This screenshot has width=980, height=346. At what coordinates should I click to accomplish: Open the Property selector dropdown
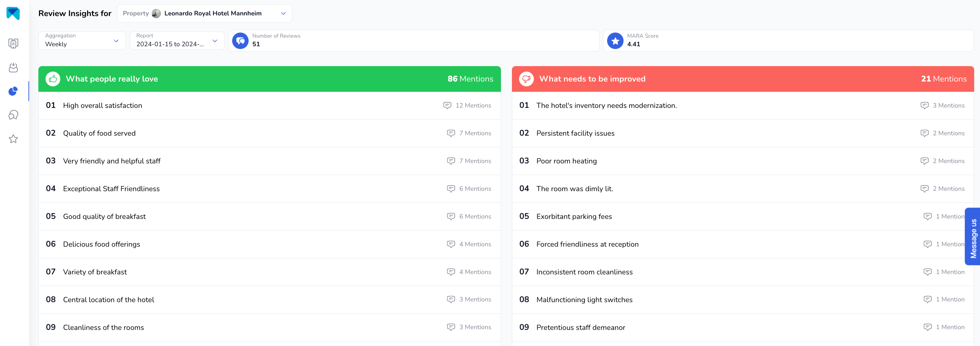coord(205,14)
